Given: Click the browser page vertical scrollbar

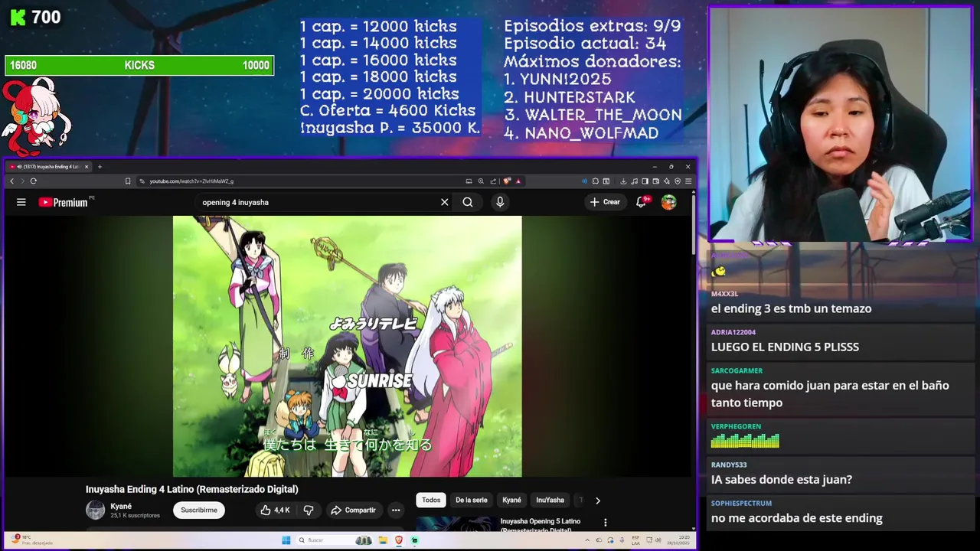Looking at the screenshot, I should pyautogui.click(x=694, y=225).
